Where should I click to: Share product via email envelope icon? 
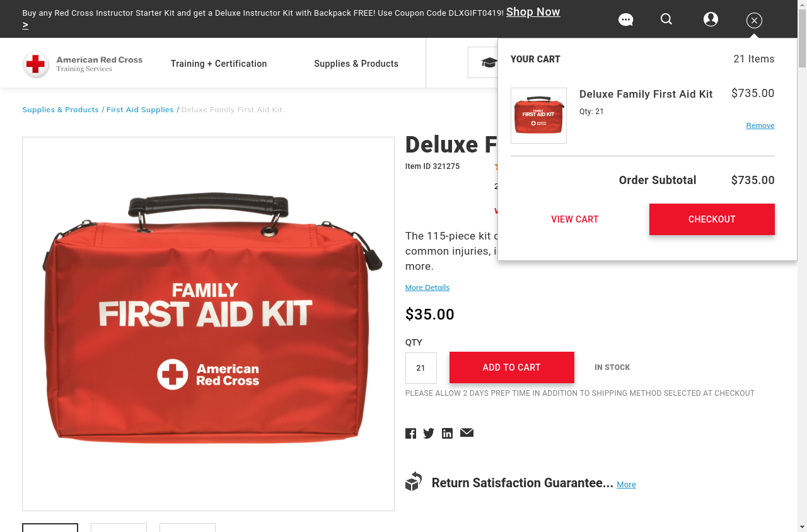point(467,432)
